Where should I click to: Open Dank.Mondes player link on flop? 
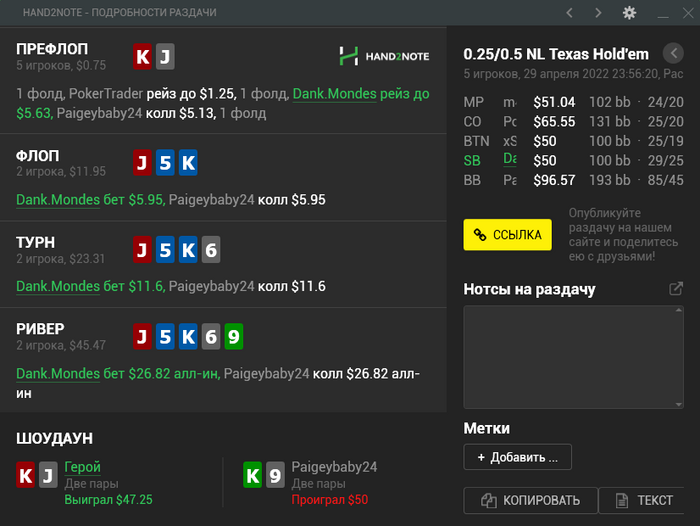pos(58,200)
